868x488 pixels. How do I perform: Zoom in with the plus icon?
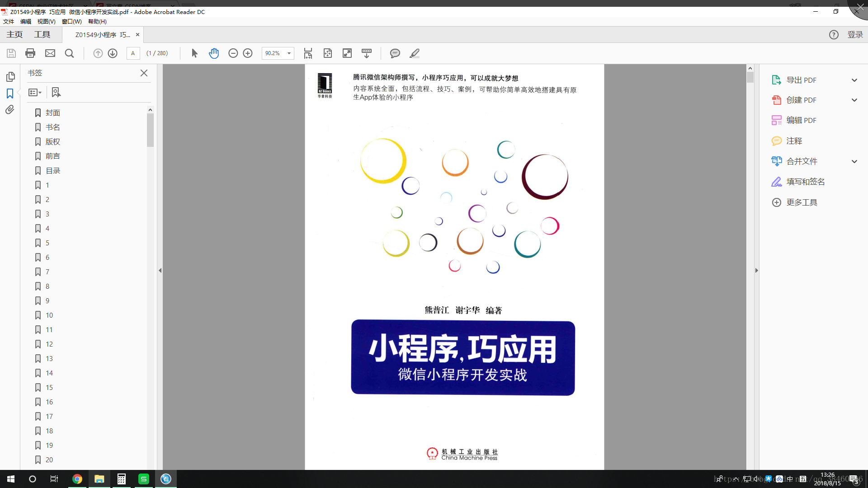click(x=248, y=53)
